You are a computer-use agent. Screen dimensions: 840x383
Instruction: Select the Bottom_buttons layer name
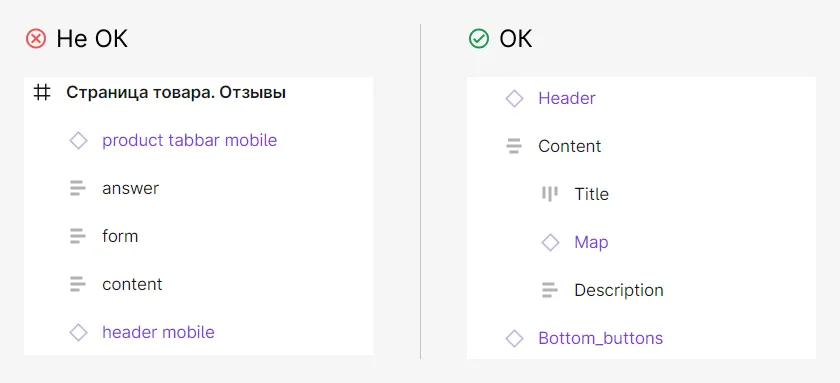point(601,339)
